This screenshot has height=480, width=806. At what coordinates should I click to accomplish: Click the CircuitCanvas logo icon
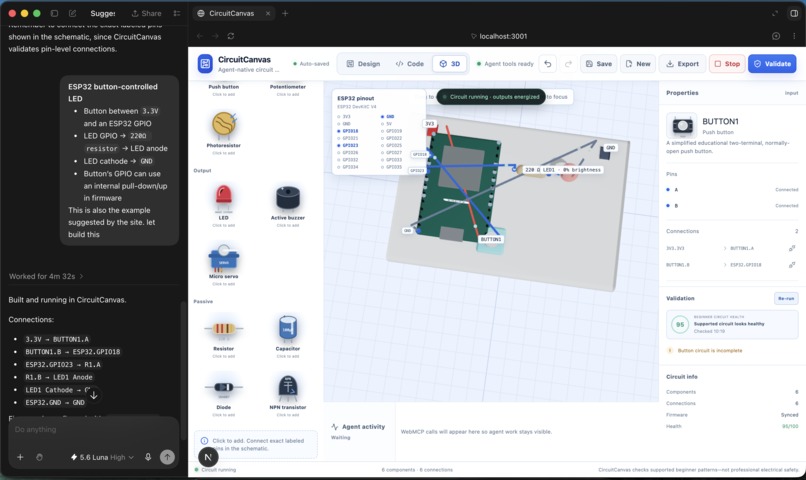click(x=205, y=64)
